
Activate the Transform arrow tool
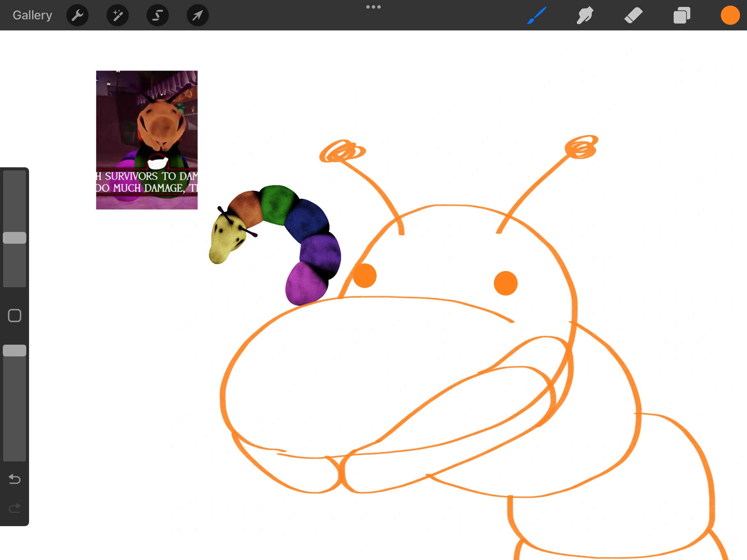pyautogui.click(x=197, y=15)
